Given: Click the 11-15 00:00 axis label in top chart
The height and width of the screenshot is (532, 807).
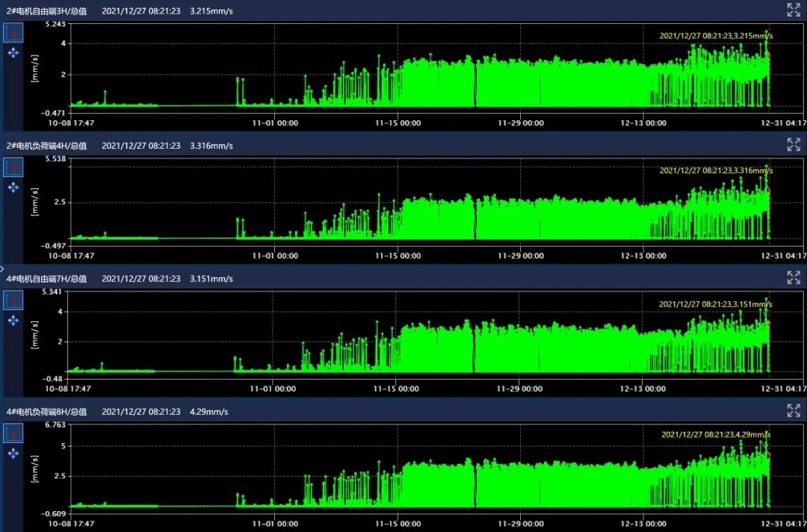Looking at the screenshot, I should [x=397, y=123].
